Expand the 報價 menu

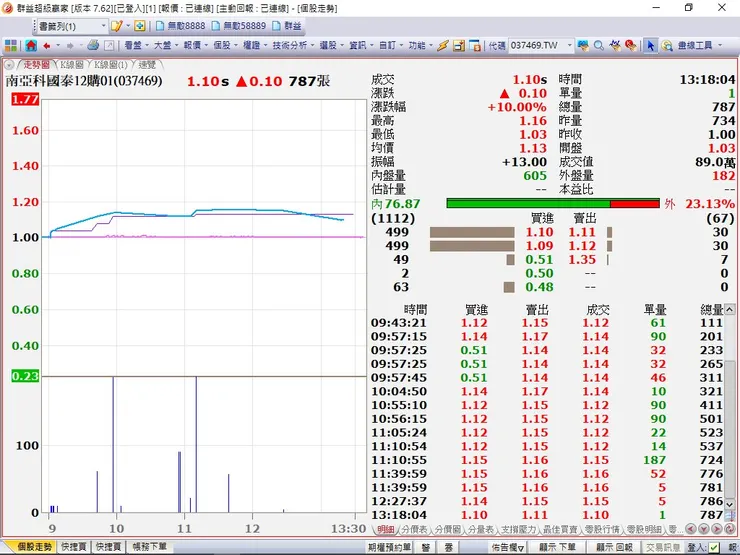[x=195, y=46]
